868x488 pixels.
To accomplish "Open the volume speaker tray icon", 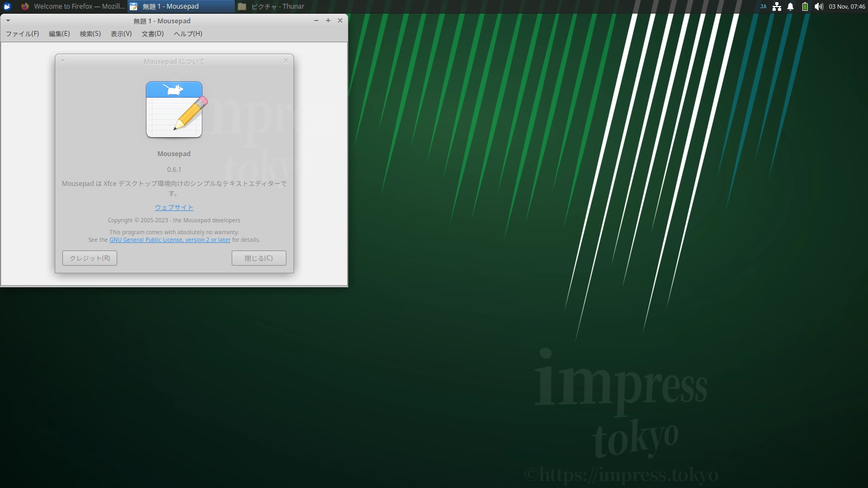I will [819, 7].
